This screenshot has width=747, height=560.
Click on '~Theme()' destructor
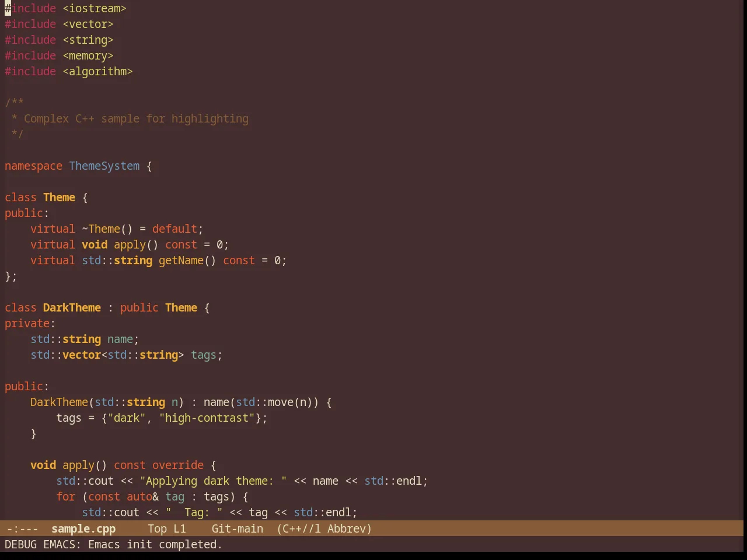coord(107,229)
